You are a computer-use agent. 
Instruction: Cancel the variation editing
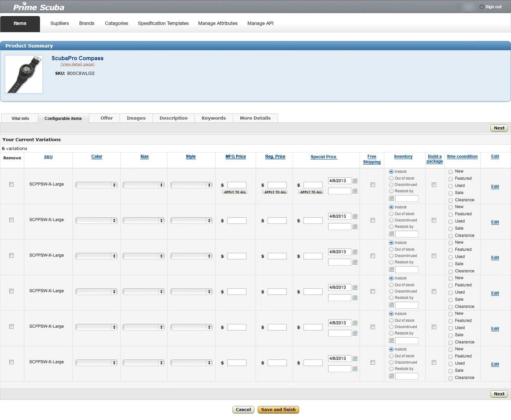243,410
